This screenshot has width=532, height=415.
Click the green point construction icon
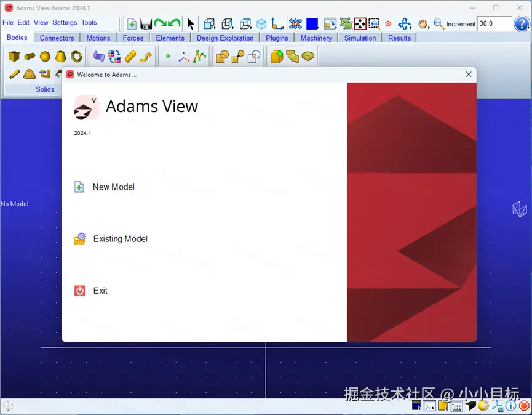(x=168, y=57)
